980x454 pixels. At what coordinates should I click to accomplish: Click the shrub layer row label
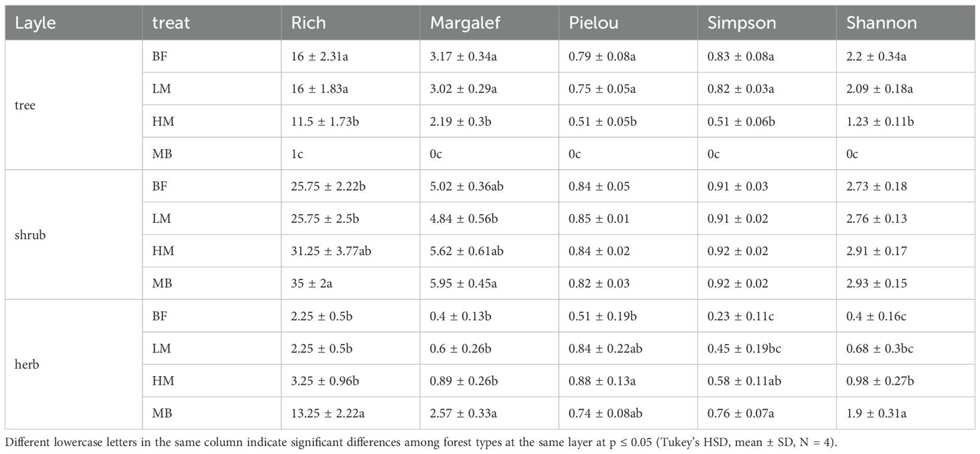click(30, 235)
